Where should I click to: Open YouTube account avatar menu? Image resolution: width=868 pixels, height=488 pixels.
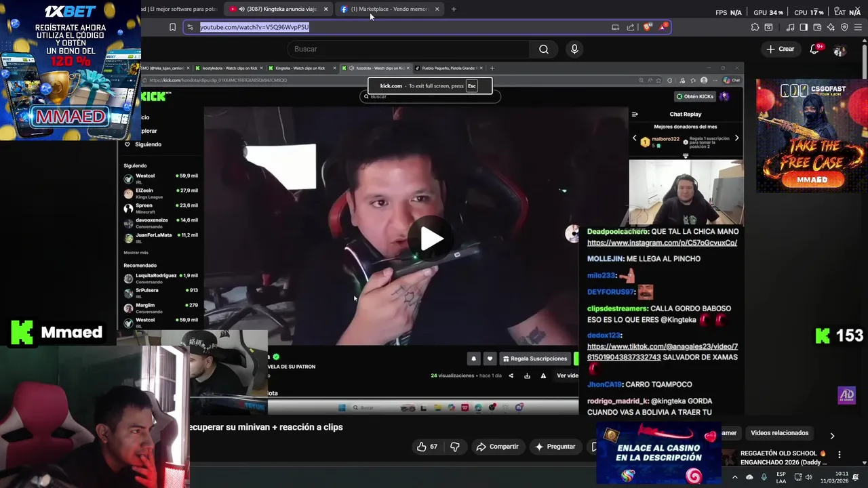coord(840,50)
